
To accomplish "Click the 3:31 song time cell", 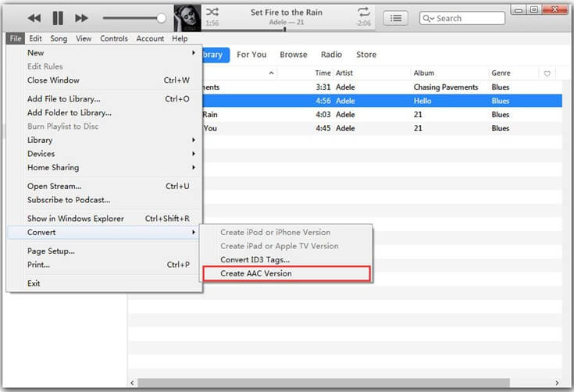I will click(x=323, y=87).
